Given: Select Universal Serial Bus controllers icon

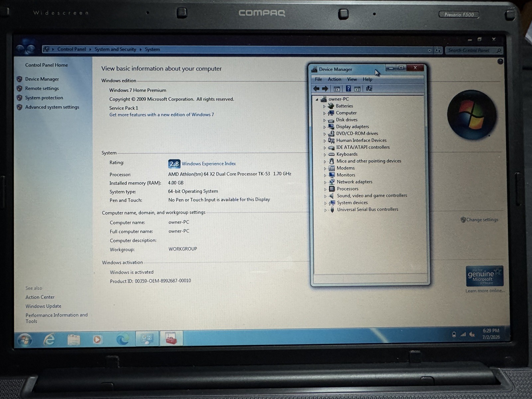Looking at the screenshot, I should (x=332, y=209).
